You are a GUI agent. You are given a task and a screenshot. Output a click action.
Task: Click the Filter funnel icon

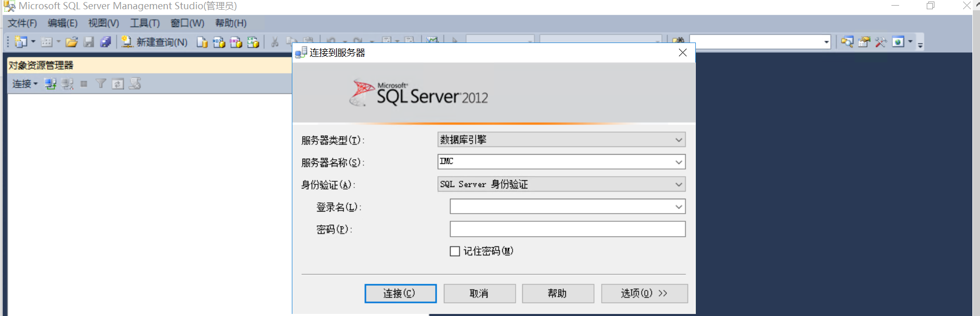(101, 83)
